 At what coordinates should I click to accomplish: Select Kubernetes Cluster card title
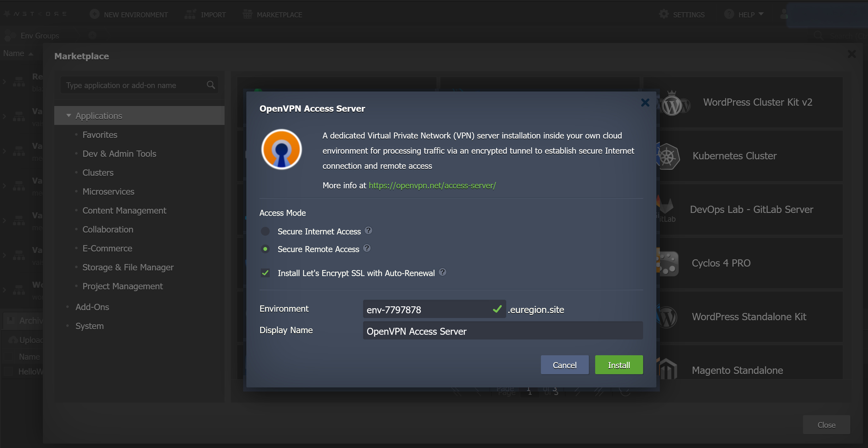(735, 156)
